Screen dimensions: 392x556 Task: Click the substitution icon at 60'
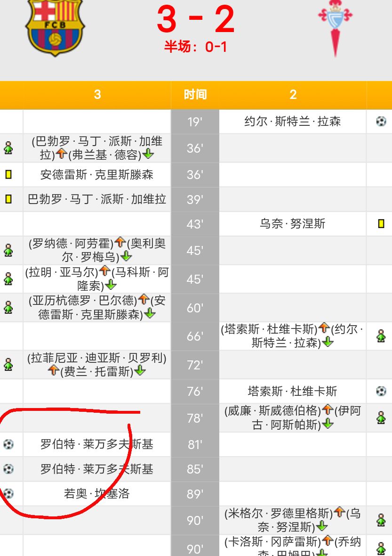(x=8, y=308)
